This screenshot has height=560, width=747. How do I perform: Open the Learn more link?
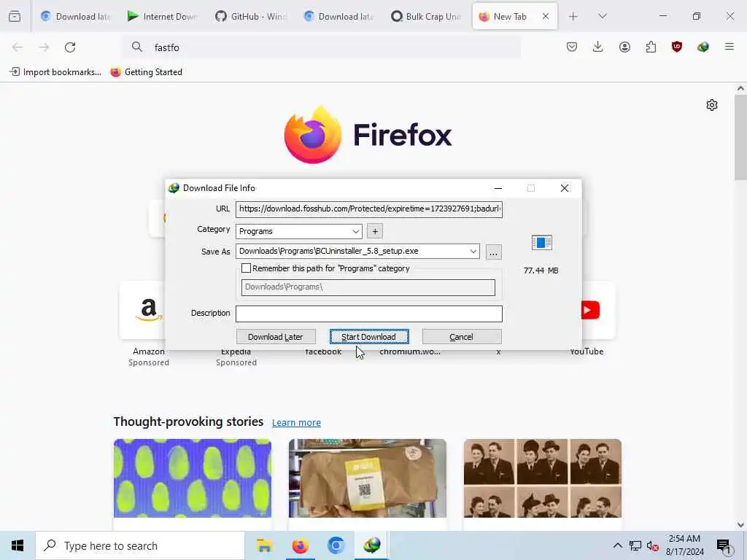pos(296,423)
